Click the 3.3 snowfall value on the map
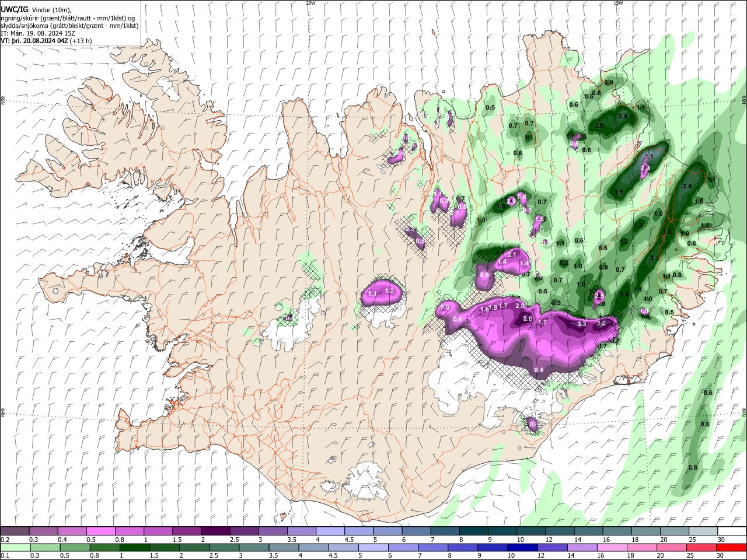The height and width of the screenshot is (560, 747). point(582,324)
